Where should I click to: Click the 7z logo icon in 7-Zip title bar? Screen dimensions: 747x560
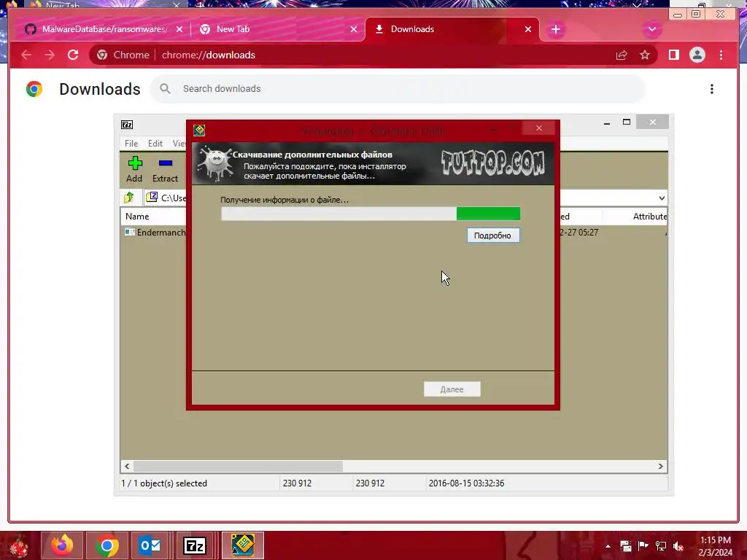point(127,125)
